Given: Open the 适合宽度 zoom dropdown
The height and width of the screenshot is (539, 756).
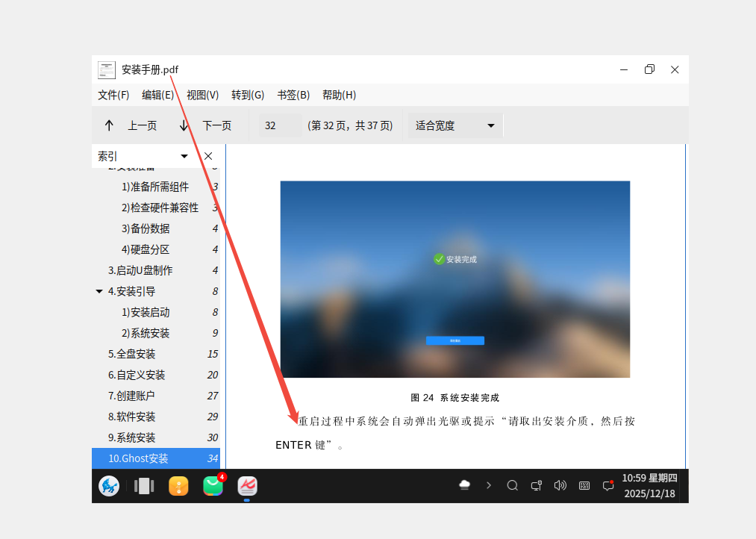Looking at the screenshot, I should pyautogui.click(x=455, y=126).
